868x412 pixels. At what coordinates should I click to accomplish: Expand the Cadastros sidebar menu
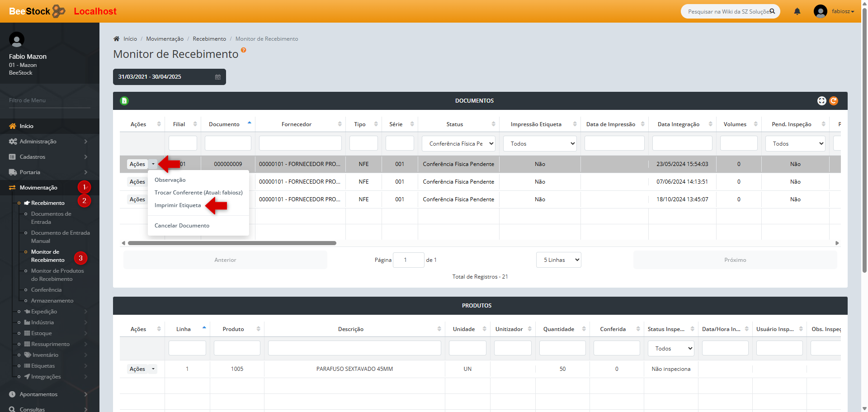click(33, 157)
